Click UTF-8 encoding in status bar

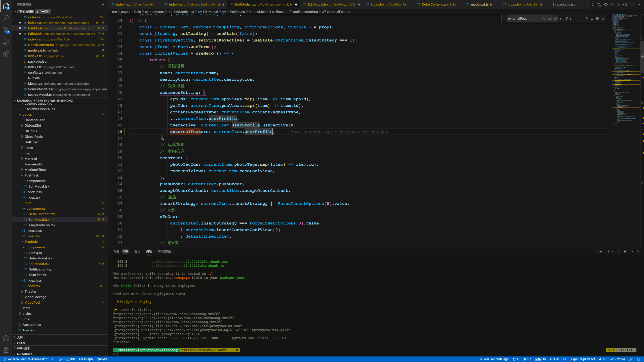[x=554, y=359]
